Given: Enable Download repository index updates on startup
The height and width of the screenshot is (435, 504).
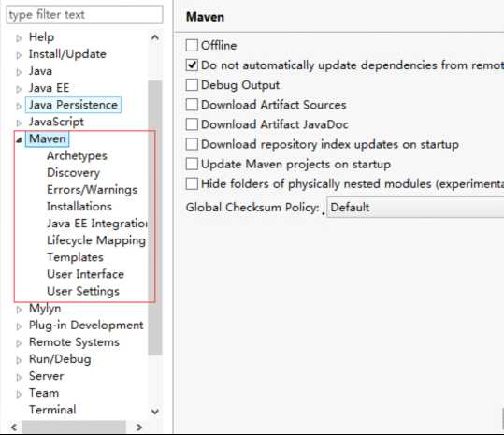Looking at the screenshot, I should coord(192,144).
